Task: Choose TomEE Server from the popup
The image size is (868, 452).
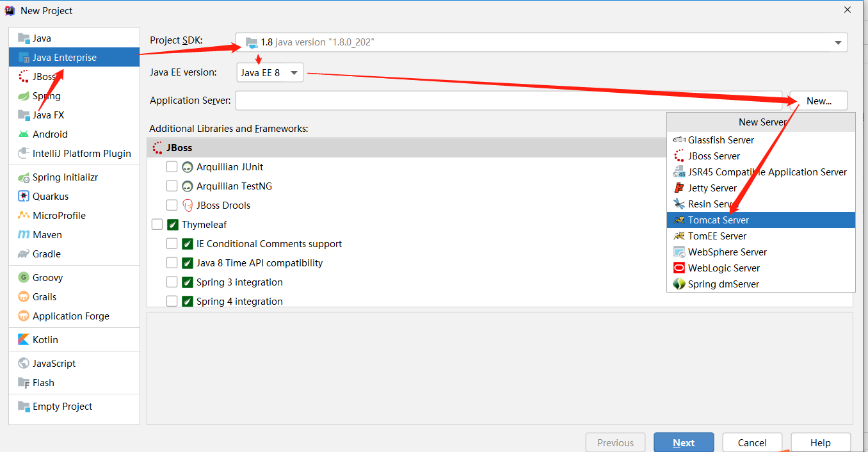Action: point(761,236)
